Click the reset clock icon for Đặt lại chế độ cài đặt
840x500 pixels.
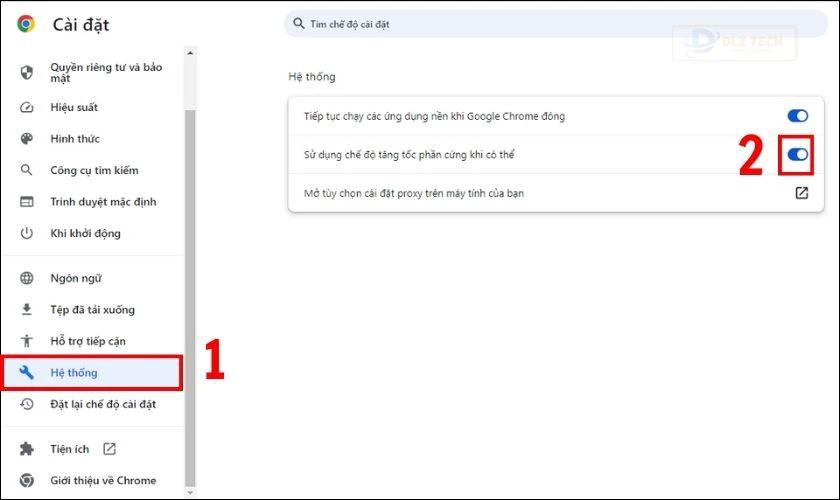tap(27, 404)
